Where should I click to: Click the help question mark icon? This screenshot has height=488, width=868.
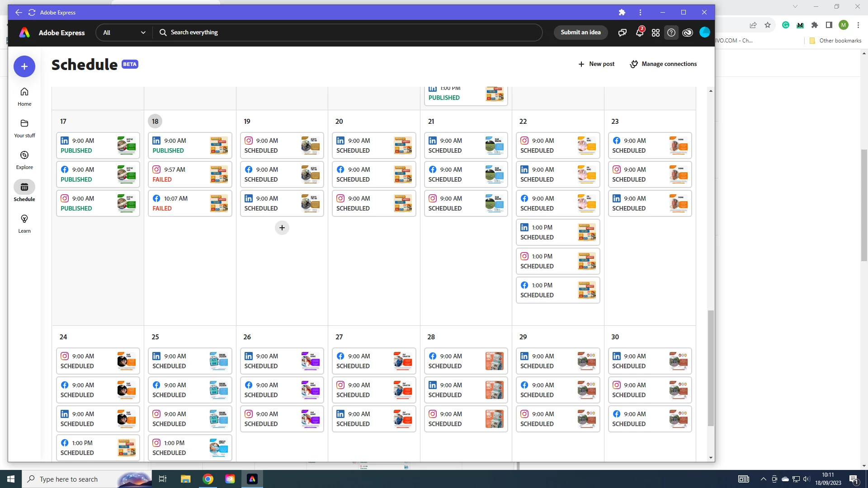(671, 33)
